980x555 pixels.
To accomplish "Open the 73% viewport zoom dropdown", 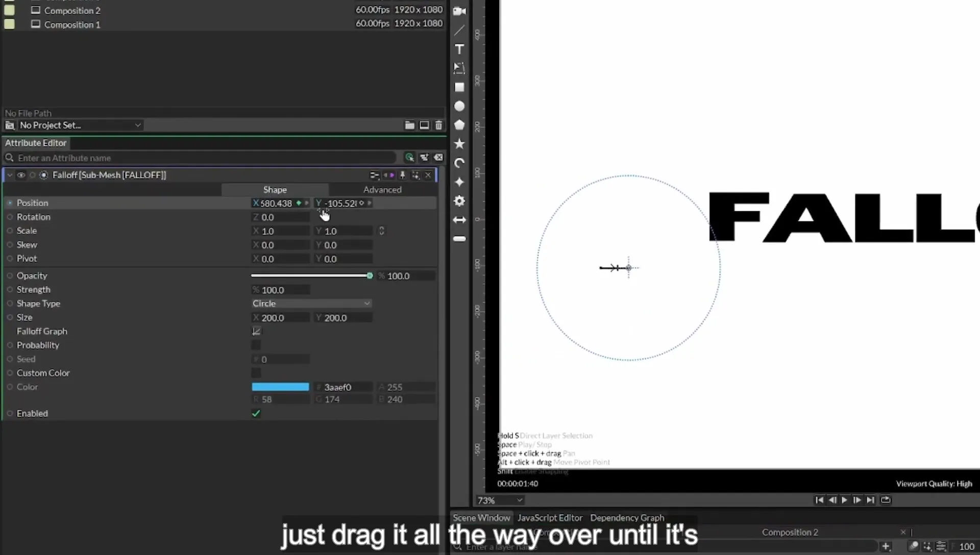I will (x=500, y=500).
